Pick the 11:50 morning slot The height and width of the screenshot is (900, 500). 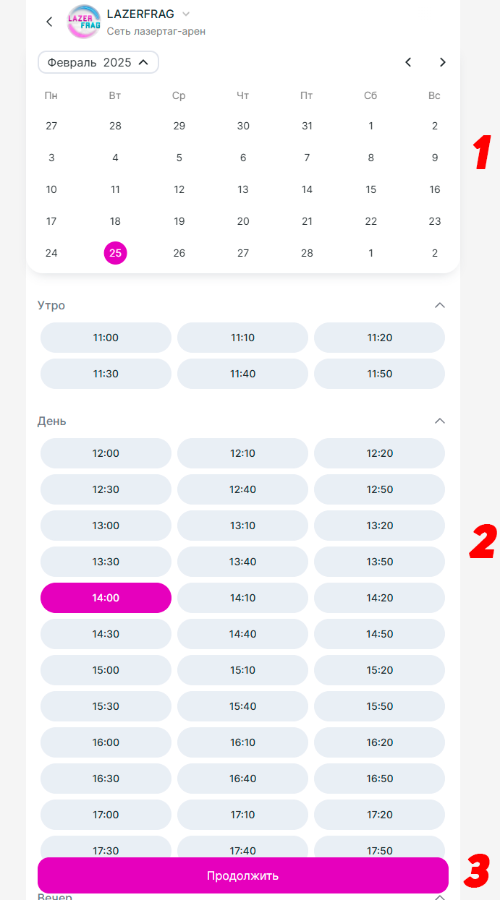point(379,374)
